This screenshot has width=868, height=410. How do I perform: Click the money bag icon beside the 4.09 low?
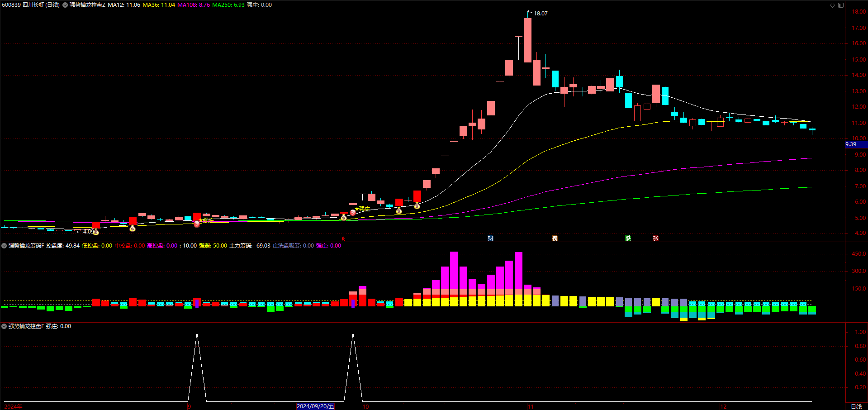point(96,232)
